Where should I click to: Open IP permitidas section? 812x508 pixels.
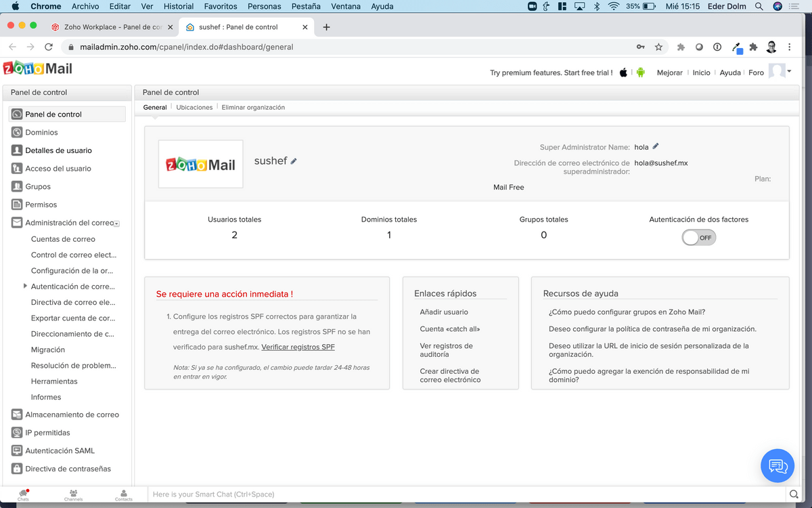click(47, 433)
